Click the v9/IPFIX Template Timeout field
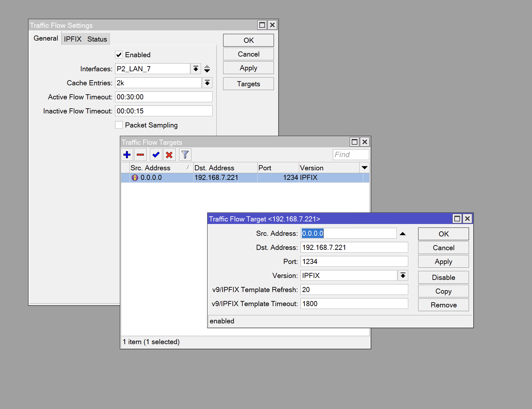Image resolution: width=532 pixels, height=409 pixels. (354, 304)
